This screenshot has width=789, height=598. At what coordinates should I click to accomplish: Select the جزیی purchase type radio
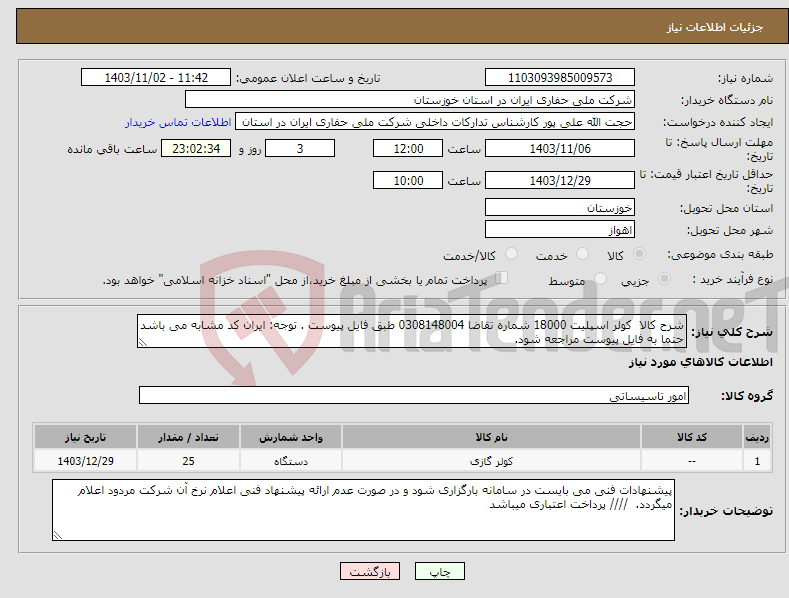pos(664,279)
